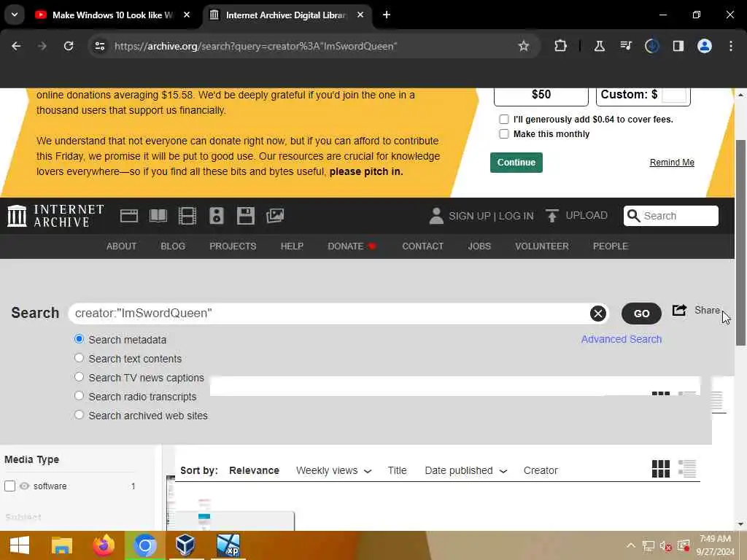Open the Texts (book) icon

[x=158, y=216]
